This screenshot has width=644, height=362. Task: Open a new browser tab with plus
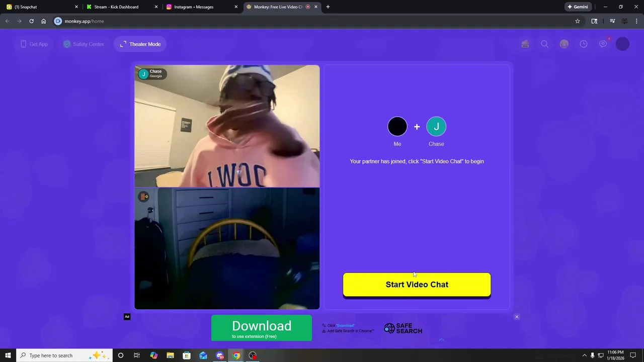coord(328,7)
